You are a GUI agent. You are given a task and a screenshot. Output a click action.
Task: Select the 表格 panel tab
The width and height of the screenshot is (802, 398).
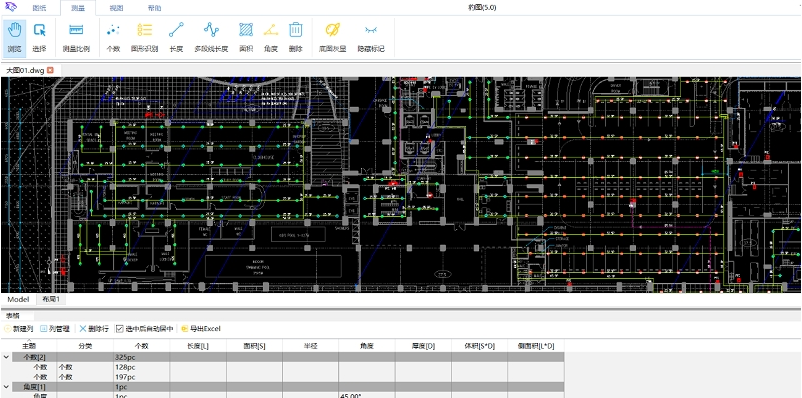tap(13, 316)
